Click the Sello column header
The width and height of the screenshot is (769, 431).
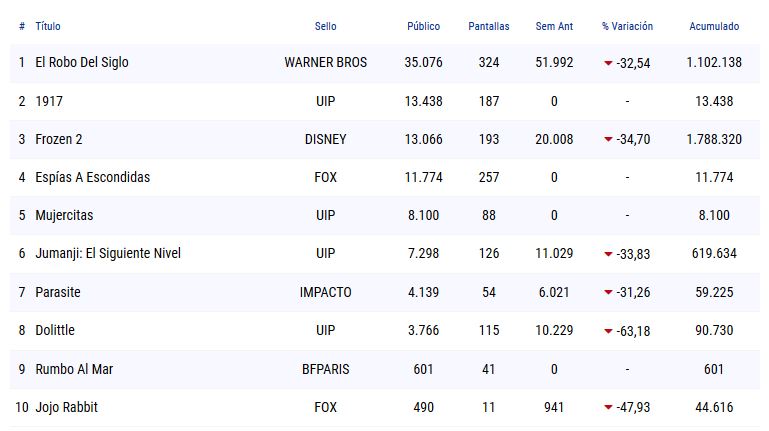[x=325, y=26]
